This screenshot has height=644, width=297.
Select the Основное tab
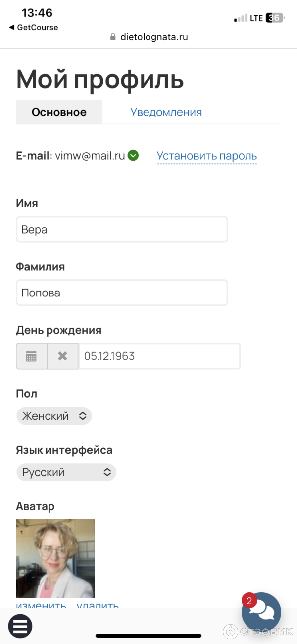click(59, 112)
